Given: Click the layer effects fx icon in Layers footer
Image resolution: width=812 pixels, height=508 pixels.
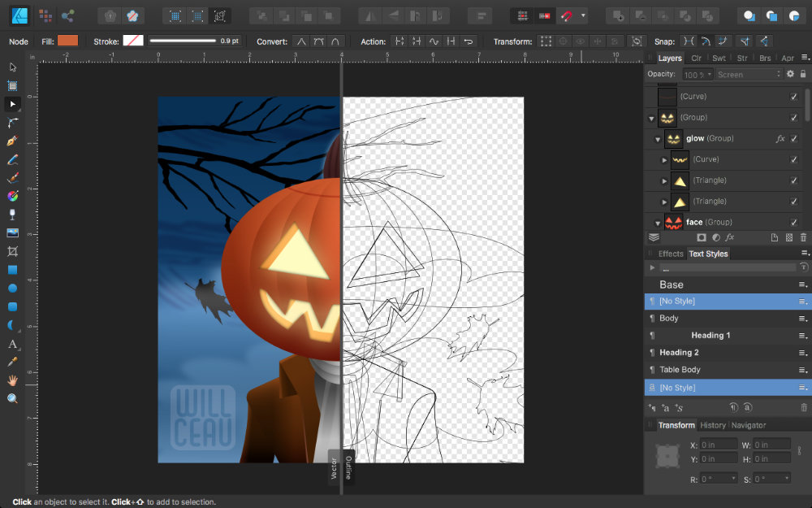Looking at the screenshot, I should coord(730,237).
